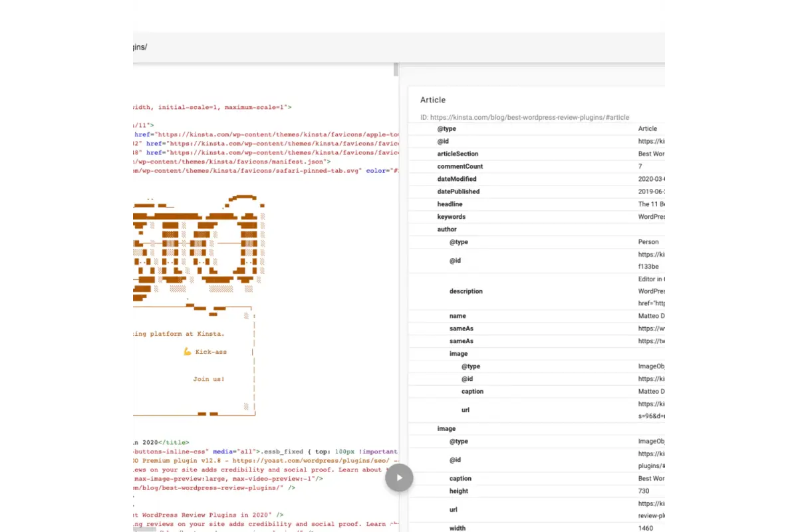Screen dimensions: 798x532
Task: Select the headline property row
Action: [537, 204]
